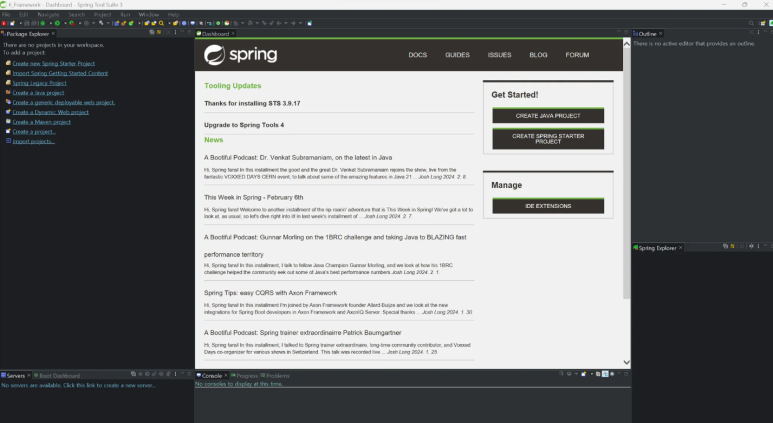Screen dimensions: 773x423
Task: Open the New wizard dropdown arrow
Action: (x=20, y=23)
